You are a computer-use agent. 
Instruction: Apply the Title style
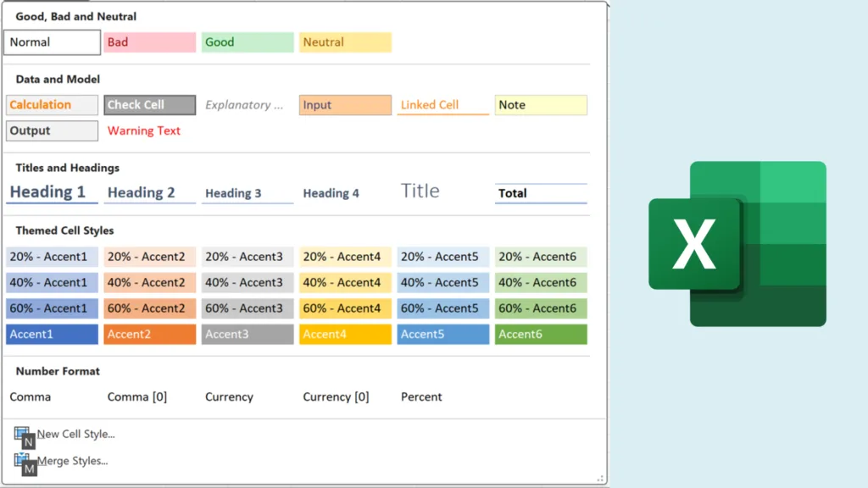(x=420, y=191)
